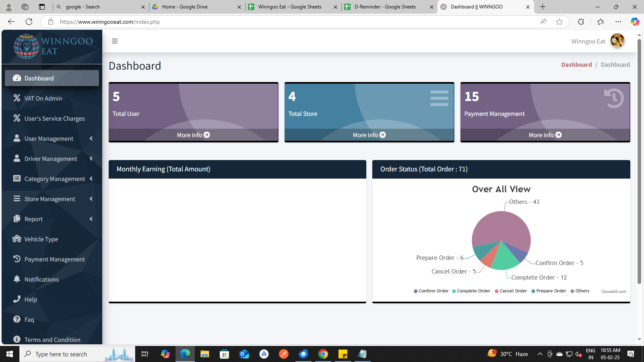
Task: Click the Payment Management history icon in sidebar
Action: (17, 259)
